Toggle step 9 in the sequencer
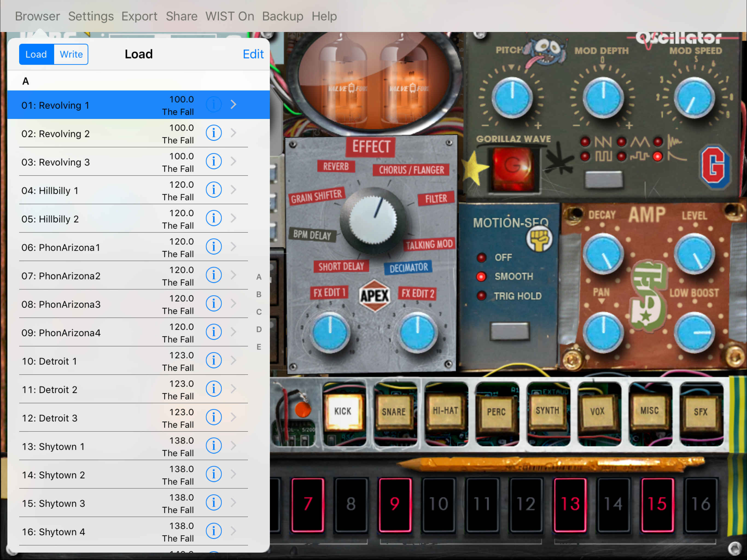The height and width of the screenshot is (560, 747). coord(395,504)
